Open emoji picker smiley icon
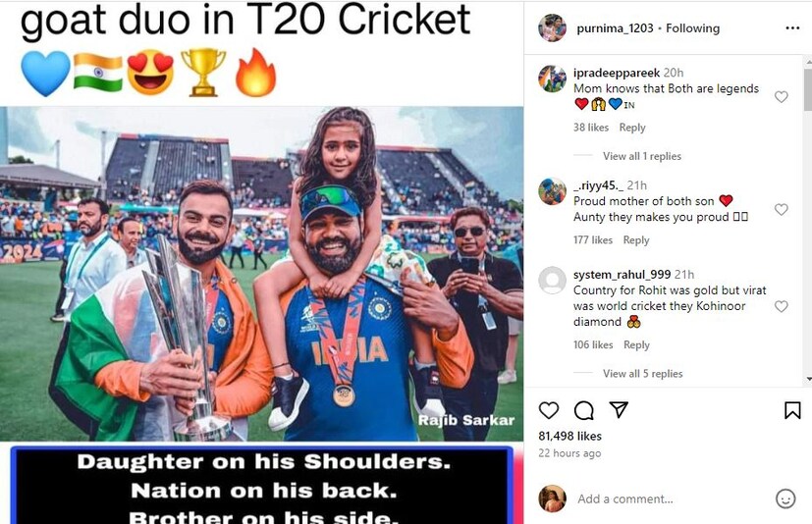This screenshot has width=812, height=524. 785,498
